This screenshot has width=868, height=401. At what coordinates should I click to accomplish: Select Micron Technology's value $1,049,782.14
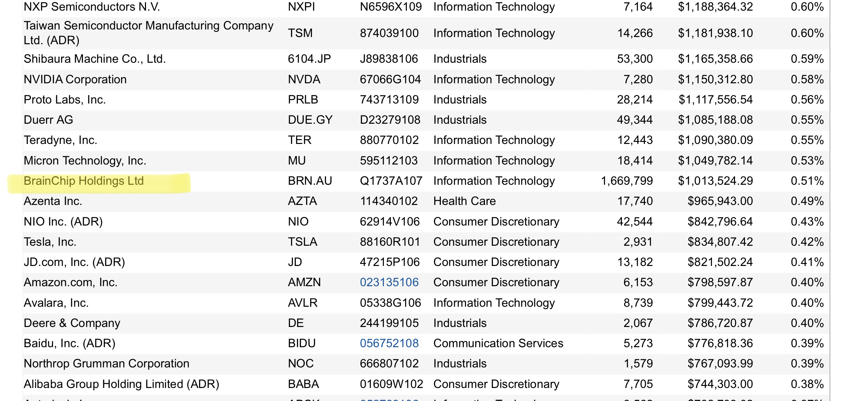tap(715, 161)
